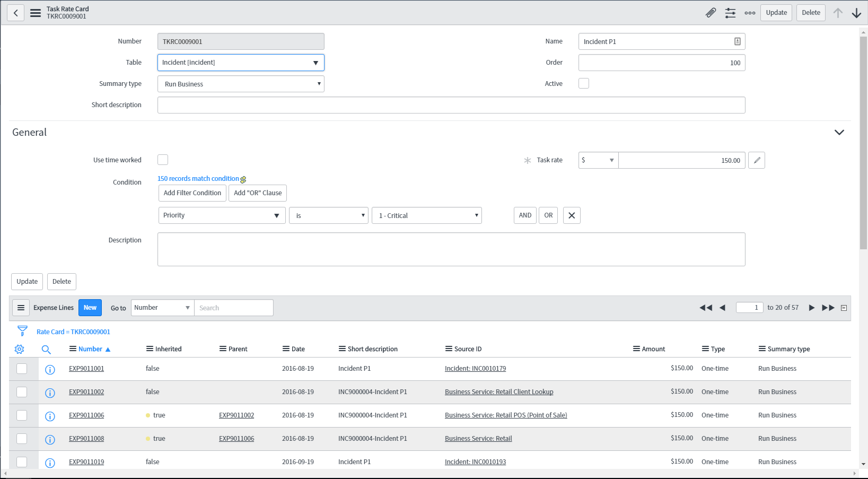Go back using the header back arrow
This screenshot has height=479, width=868.
[16, 13]
